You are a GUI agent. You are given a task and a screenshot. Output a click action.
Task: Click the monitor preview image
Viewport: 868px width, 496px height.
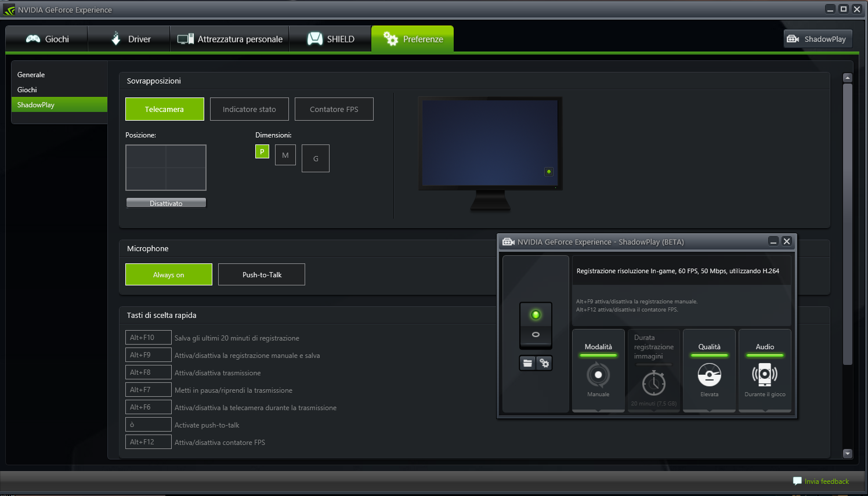click(x=490, y=154)
